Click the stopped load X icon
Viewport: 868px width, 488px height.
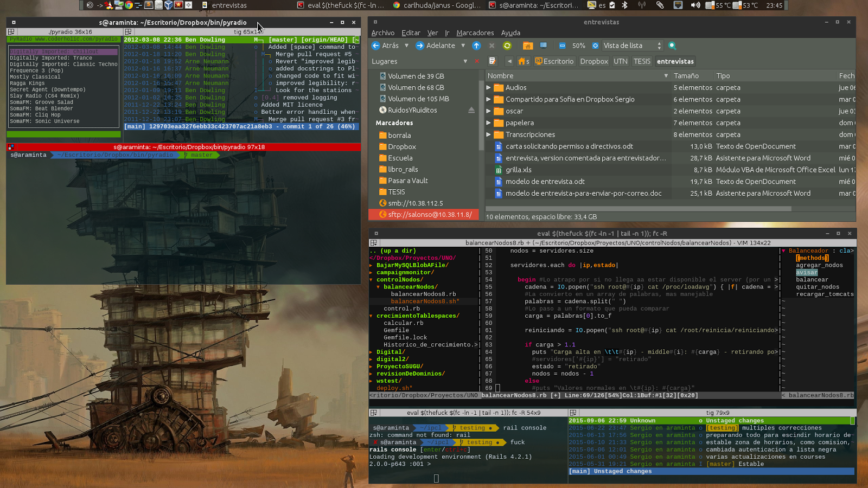click(x=492, y=46)
